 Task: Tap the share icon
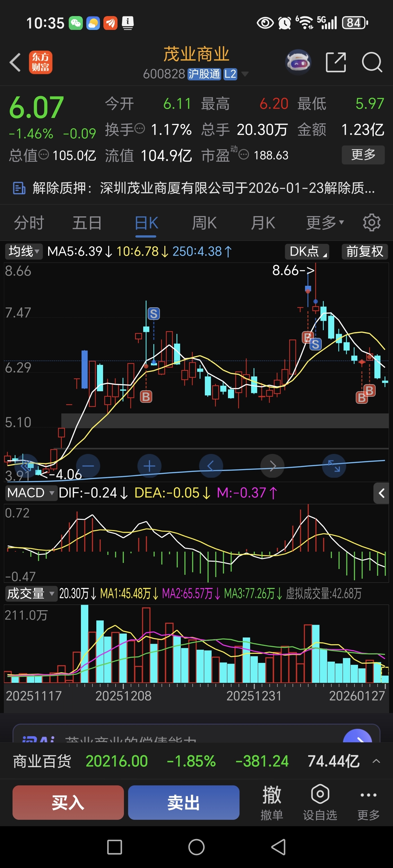[336, 62]
